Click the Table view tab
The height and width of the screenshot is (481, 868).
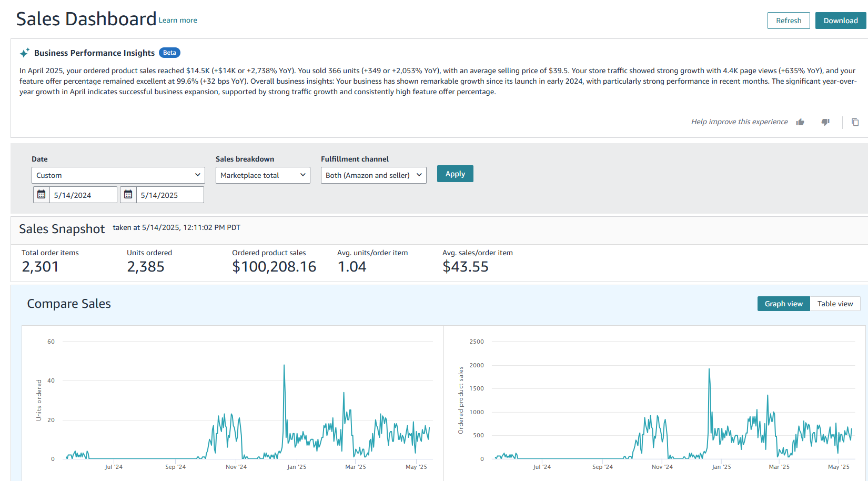pos(835,304)
